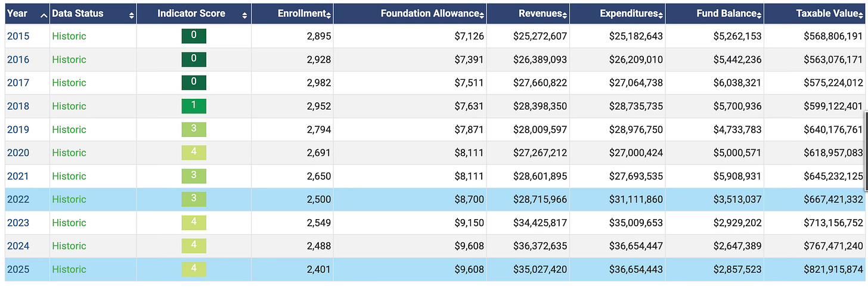Sort by the Year column header
The width and height of the screenshot is (868, 287).
(x=27, y=13)
